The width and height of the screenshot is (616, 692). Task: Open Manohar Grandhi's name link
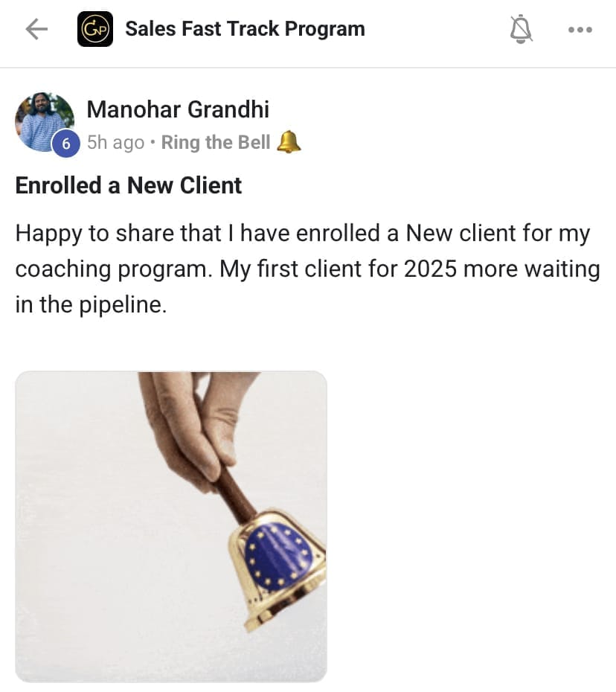tap(178, 109)
